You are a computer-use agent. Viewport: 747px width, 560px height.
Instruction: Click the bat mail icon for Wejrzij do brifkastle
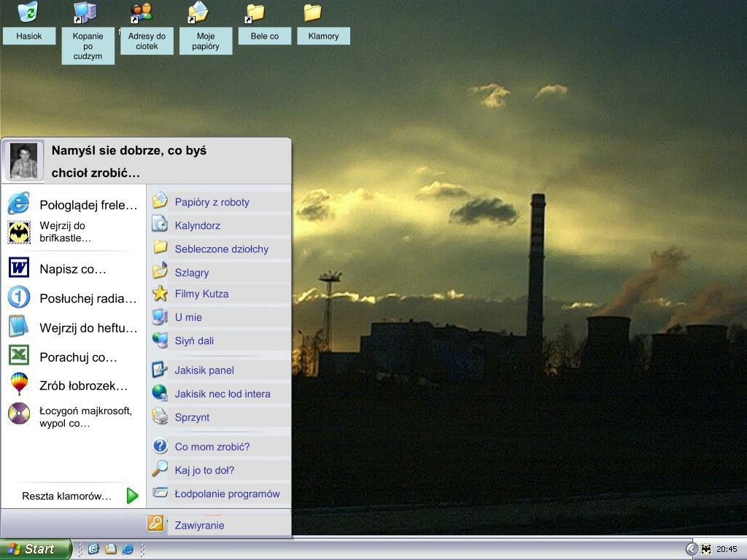19,232
